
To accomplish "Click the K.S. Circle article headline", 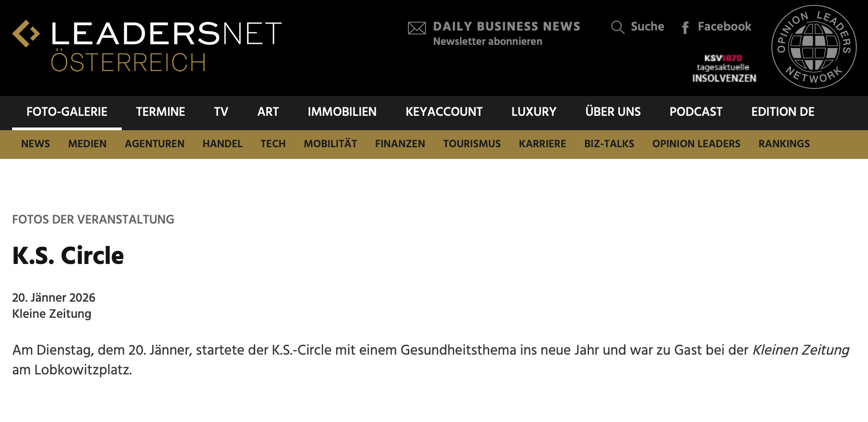I will (68, 256).
